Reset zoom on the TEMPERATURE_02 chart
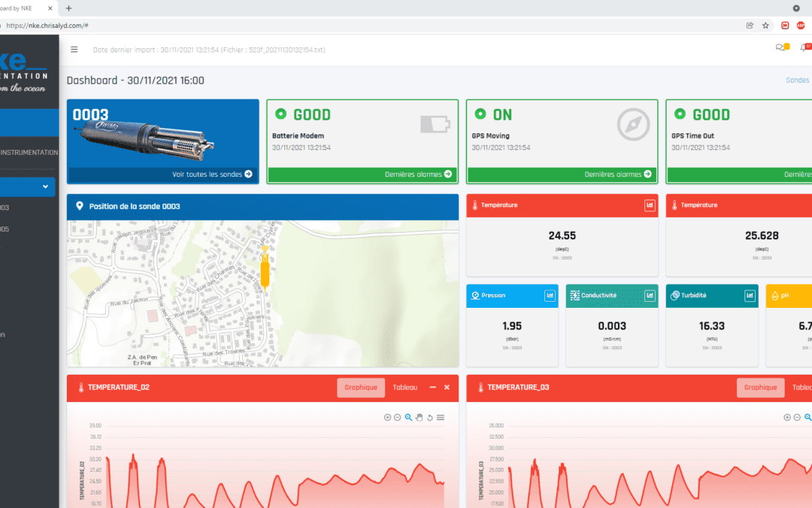The height and width of the screenshot is (508, 812). tap(430, 417)
